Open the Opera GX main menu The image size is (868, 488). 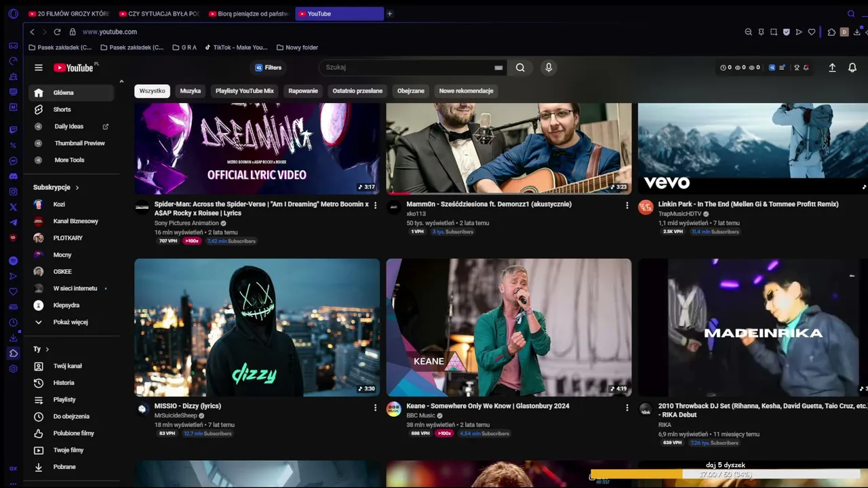[13, 14]
